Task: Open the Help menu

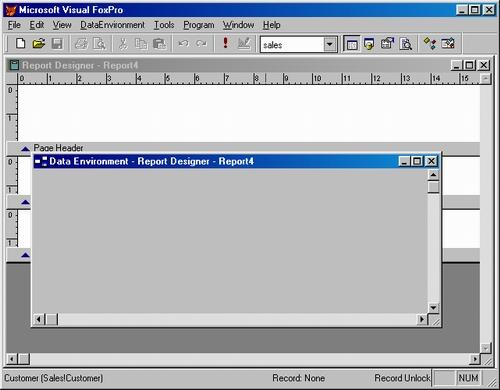Action: 271,25
